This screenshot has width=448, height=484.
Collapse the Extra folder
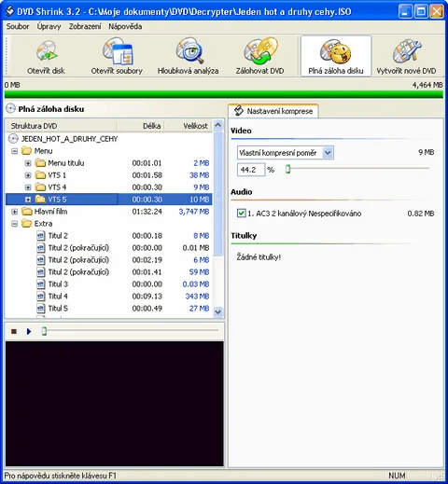14,224
